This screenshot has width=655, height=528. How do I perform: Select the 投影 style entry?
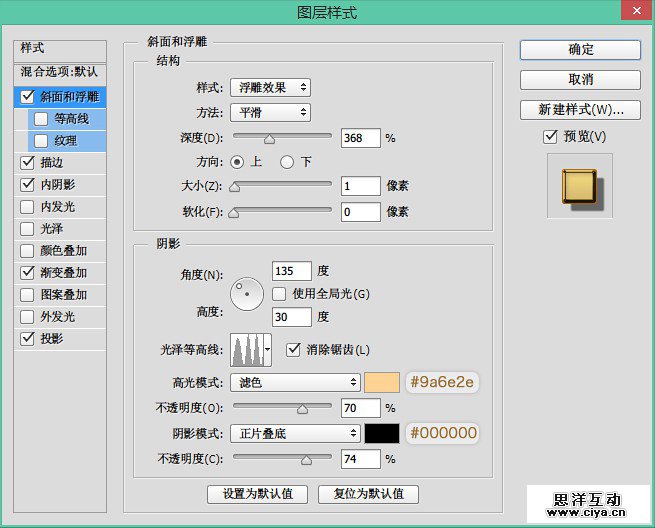coord(51,339)
